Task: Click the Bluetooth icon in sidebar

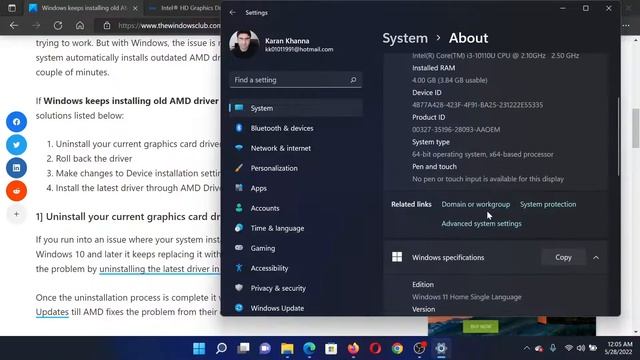Action: (x=239, y=128)
